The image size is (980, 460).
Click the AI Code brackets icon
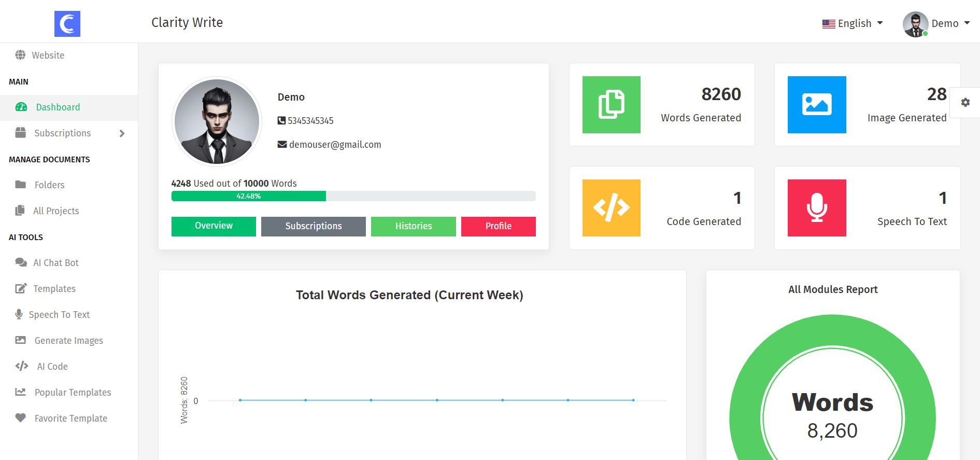[22, 366]
